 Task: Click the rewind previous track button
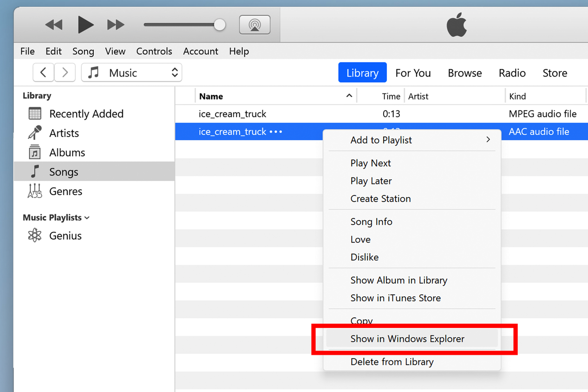(54, 25)
